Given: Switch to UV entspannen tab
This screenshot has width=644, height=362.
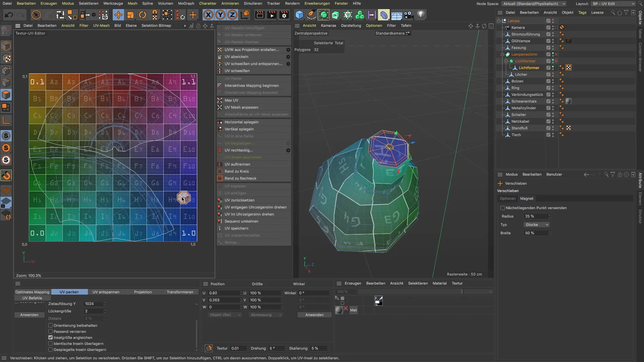Looking at the screenshot, I should tap(106, 292).
